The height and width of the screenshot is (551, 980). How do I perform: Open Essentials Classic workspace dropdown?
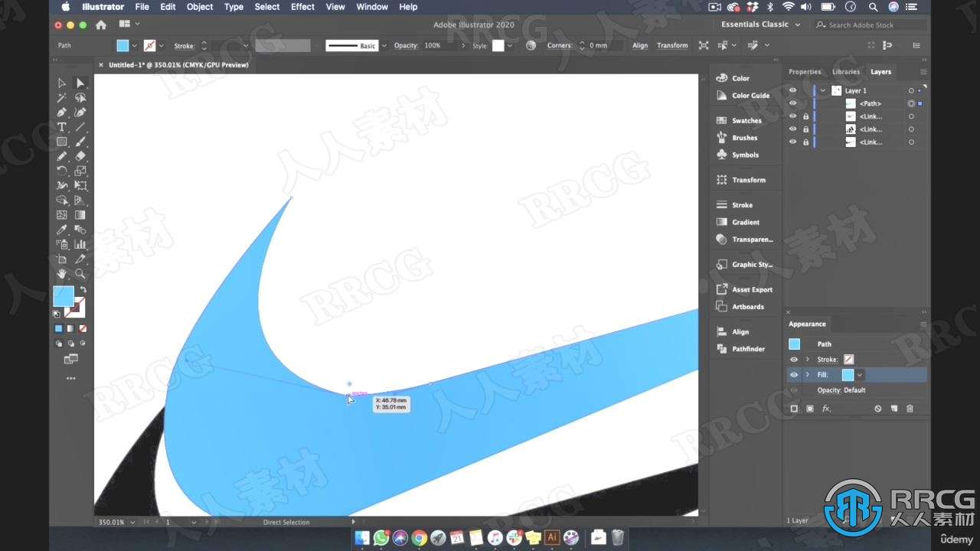click(x=760, y=24)
